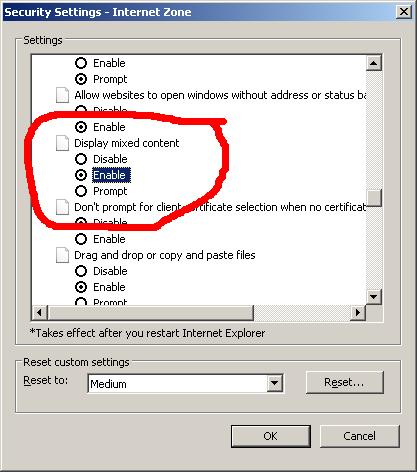Confirm settings with the OK button
This screenshot has width=417, height=472.
(x=271, y=436)
